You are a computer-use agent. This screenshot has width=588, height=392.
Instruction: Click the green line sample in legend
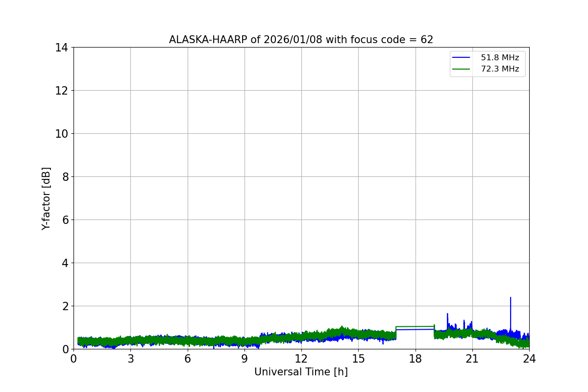point(462,69)
